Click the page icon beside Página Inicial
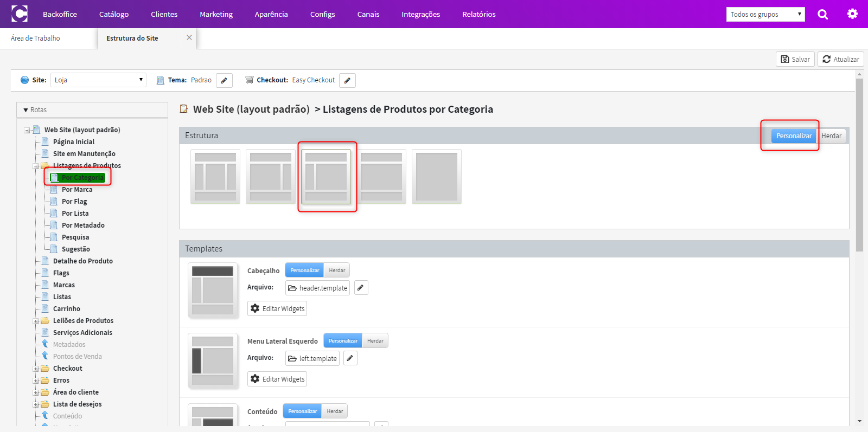The image size is (868, 432). pyautogui.click(x=45, y=141)
